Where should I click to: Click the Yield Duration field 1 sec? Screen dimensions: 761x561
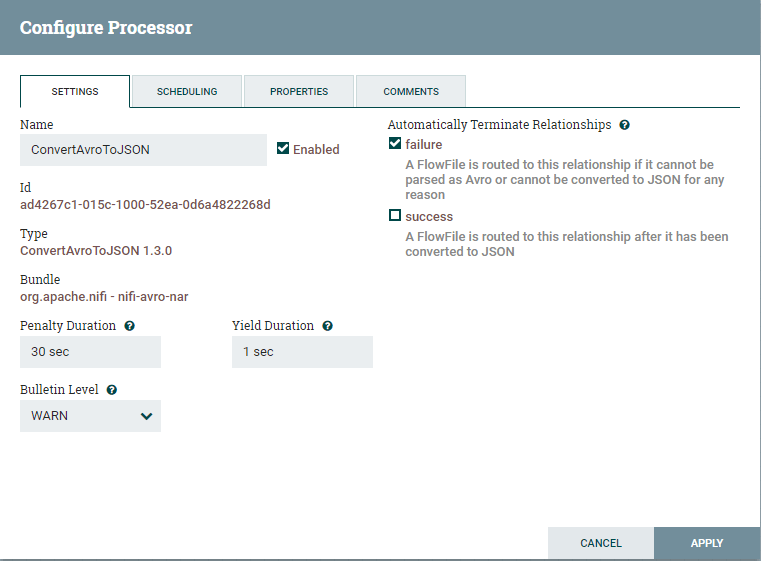coord(302,352)
